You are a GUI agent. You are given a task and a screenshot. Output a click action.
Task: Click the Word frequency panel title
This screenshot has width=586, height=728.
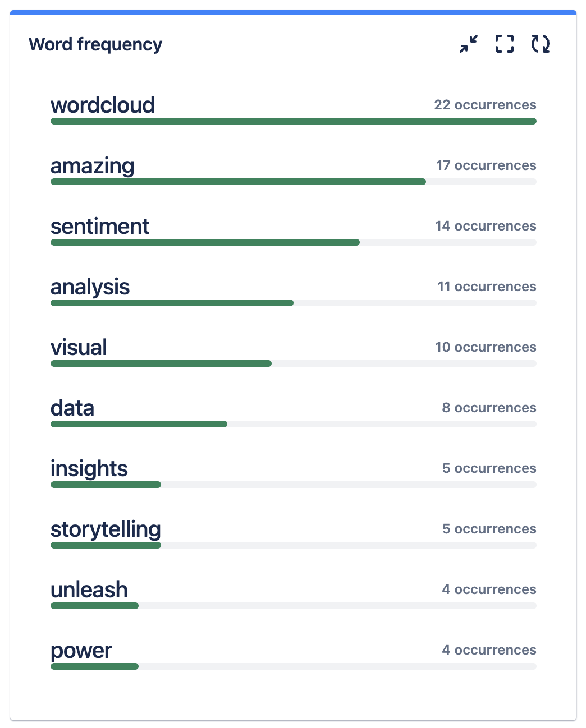click(x=95, y=44)
